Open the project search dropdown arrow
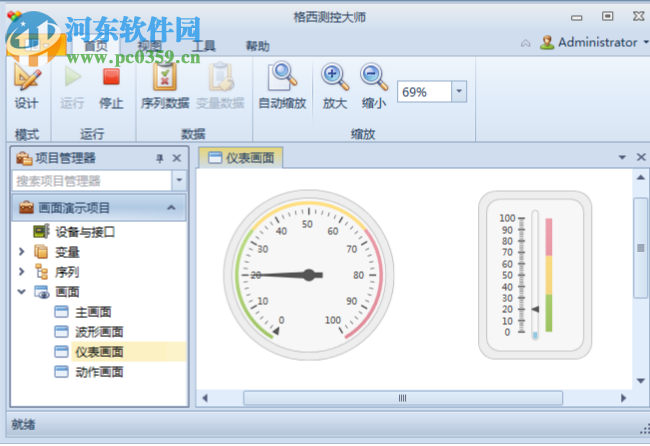The height and width of the screenshot is (446, 650). coord(179,180)
